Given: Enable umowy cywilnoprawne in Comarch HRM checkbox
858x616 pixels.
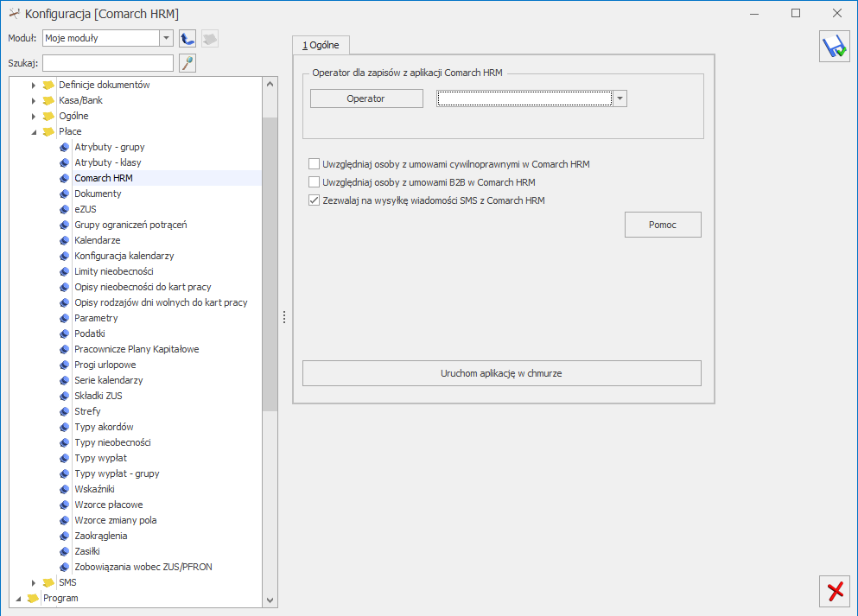Looking at the screenshot, I should [315, 163].
